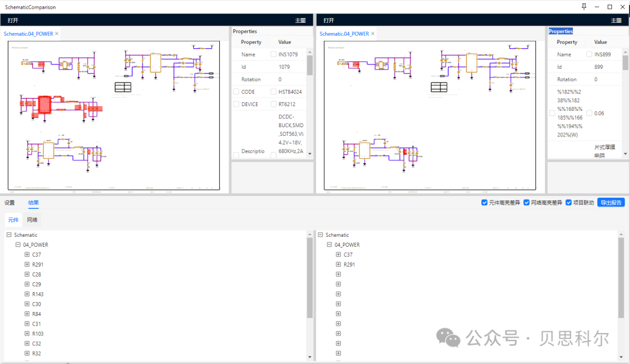Click highlighted right Properties header
This screenshot has height=364, width=630.
(x=561, y=32)
